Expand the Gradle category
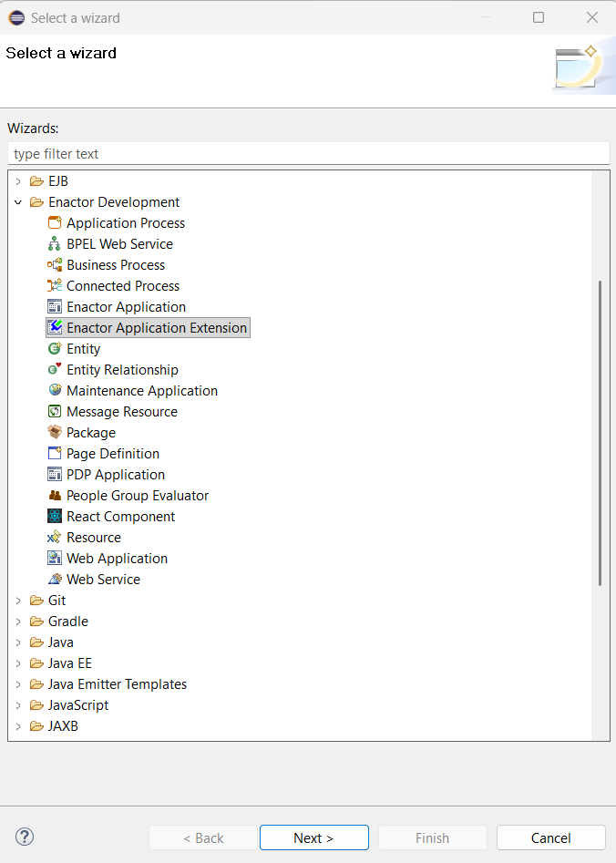The height and width of the screenshot is (863, 616). pos(18,622)
